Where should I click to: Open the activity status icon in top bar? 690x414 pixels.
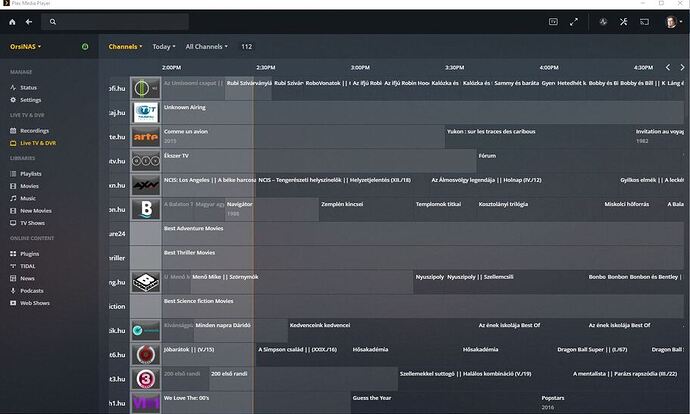tap(603, 22)
